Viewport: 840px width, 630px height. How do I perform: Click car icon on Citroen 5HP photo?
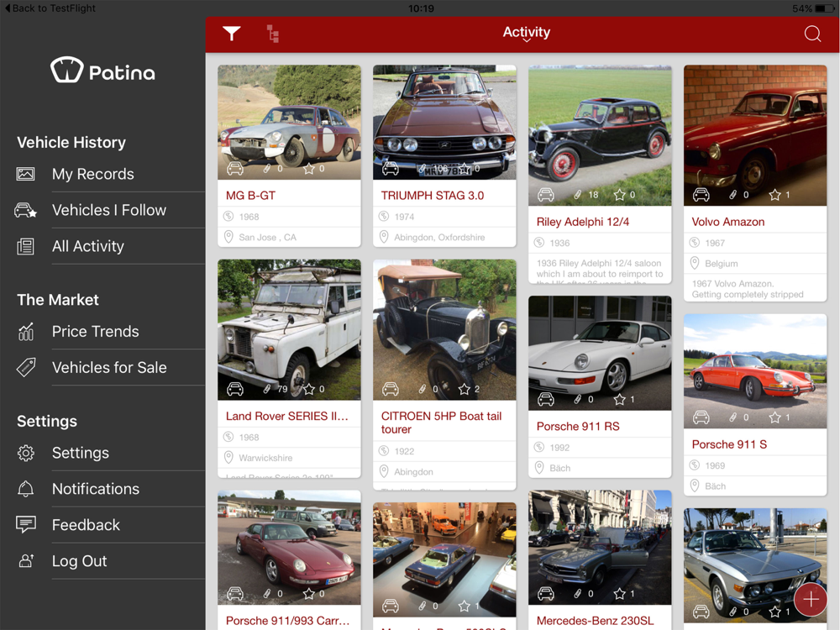click(x=391, y=390)
